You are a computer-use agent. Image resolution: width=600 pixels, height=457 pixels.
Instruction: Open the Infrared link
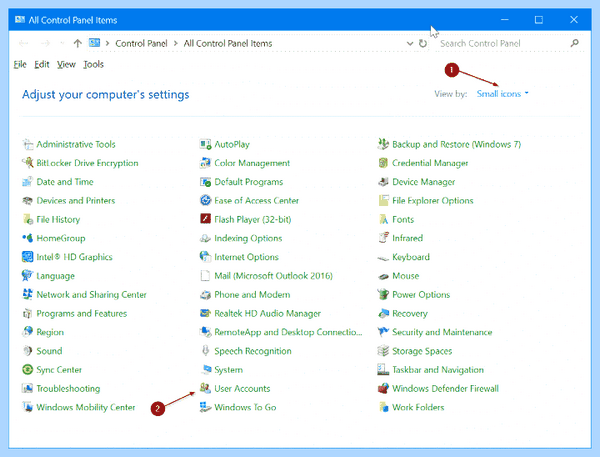coord(408,238)
